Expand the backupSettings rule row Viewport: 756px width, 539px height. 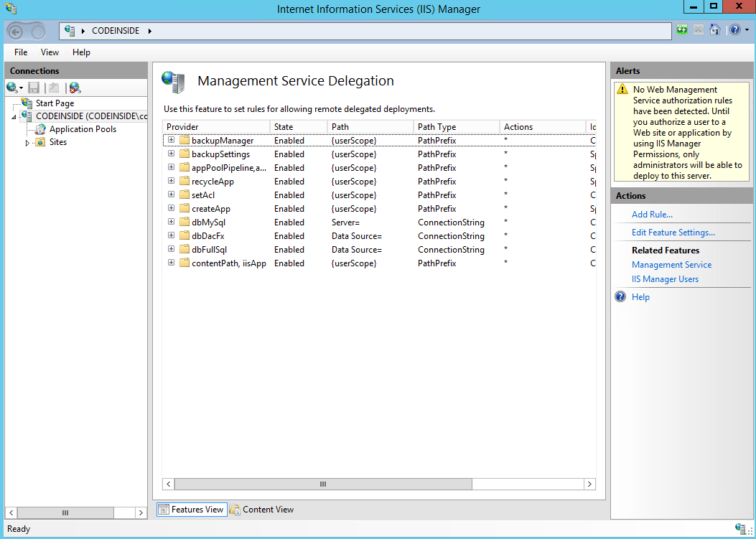click(171, 154)
